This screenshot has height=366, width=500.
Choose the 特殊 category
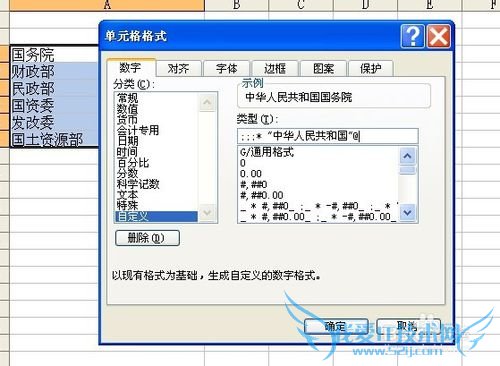click(x=156, y=205)
